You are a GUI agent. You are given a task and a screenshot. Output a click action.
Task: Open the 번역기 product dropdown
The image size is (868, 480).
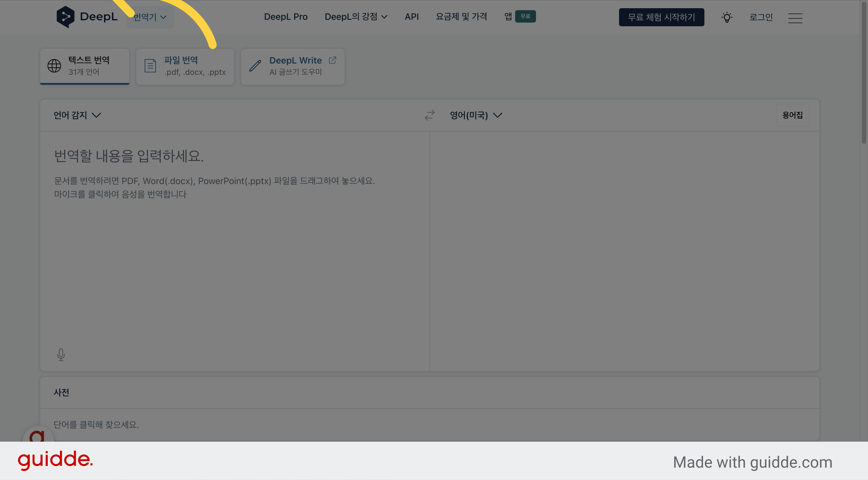[150, 17]
